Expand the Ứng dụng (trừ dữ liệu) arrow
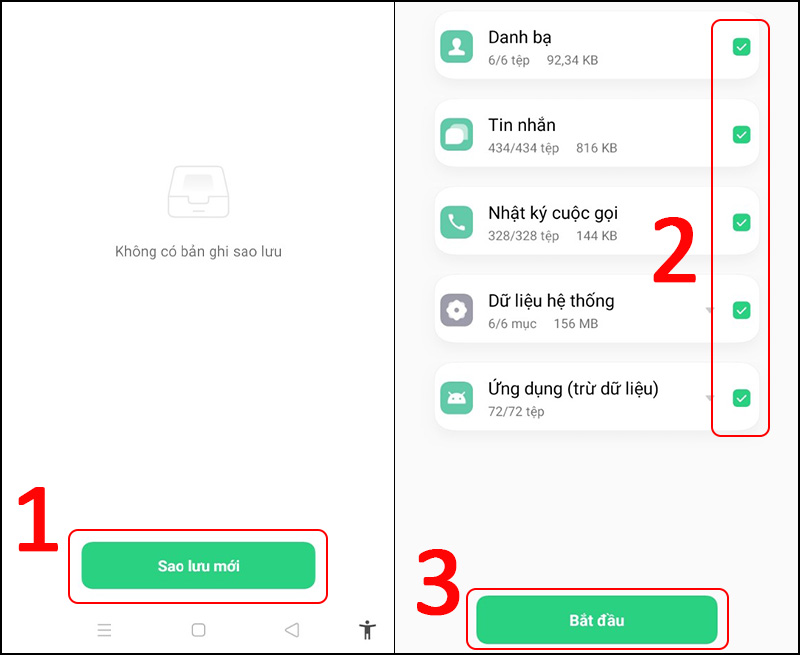 pos(709,397)
